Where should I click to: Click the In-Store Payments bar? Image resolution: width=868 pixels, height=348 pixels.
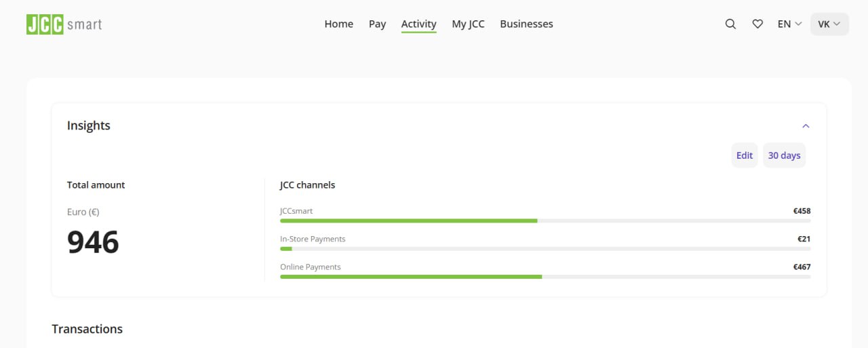pyautogui.click(x=545, y=248)
